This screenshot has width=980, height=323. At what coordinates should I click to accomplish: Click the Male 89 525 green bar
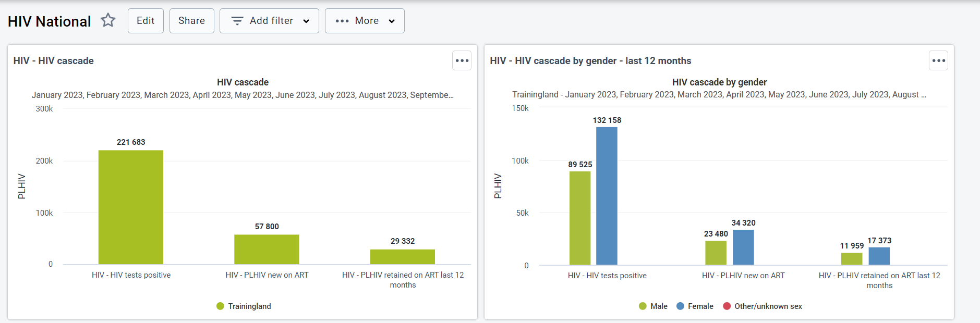pyautogui.click(x=580, y=218)
